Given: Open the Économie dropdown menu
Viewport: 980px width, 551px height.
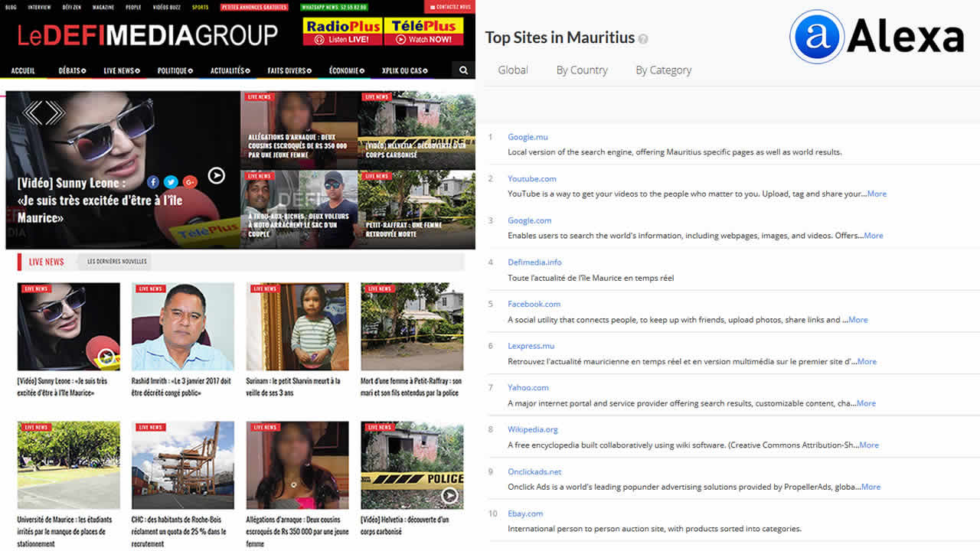Looking at the screenshot, I should (x=346, y=71).
